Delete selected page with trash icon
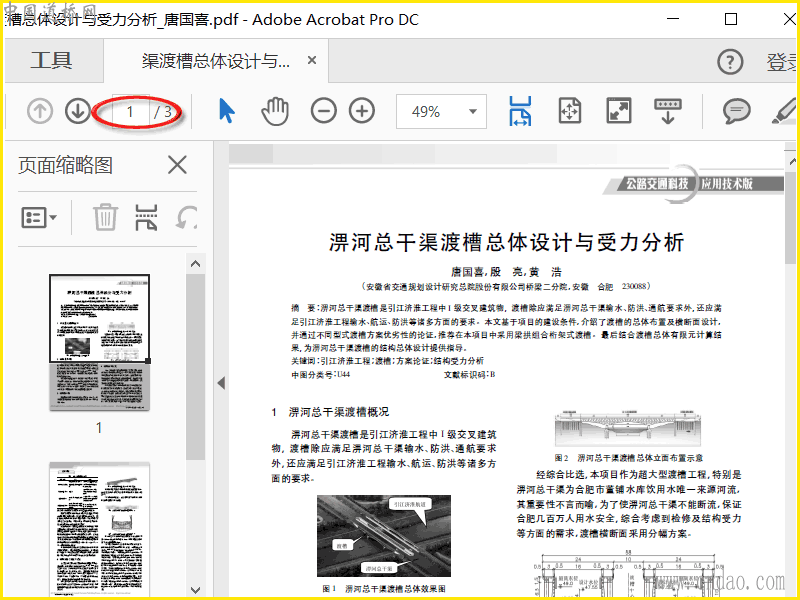The width and height of the screenshot is (800, 600). point(105,216)
